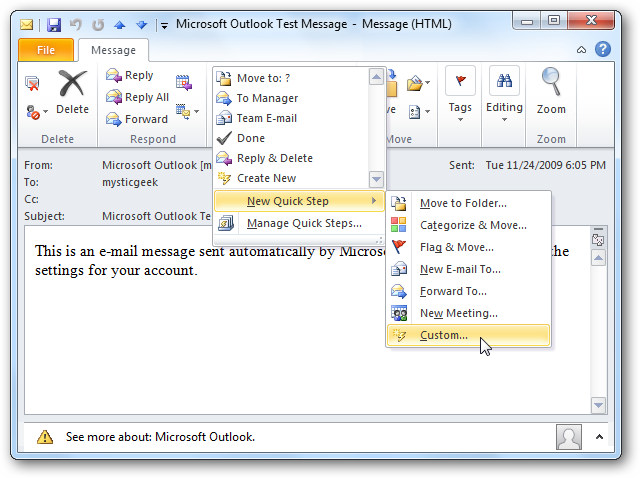The height and width of the screenshot is (478, 640).
Task: Choose Team E-mail quick step
Action: [291, 118]
